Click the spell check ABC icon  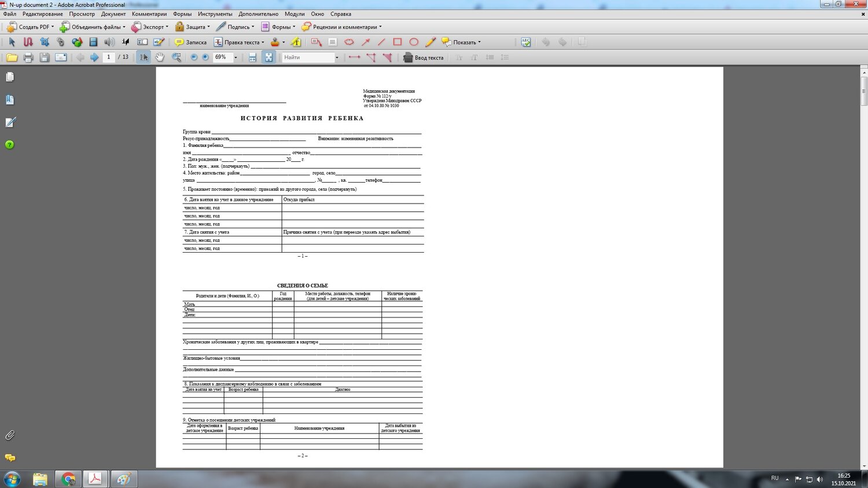pos(525,42)
